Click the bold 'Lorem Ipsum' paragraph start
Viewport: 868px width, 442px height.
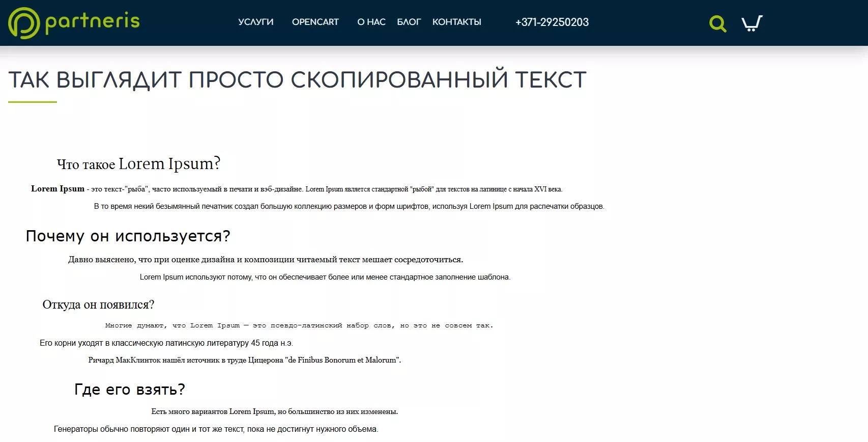tap(57, 189)
